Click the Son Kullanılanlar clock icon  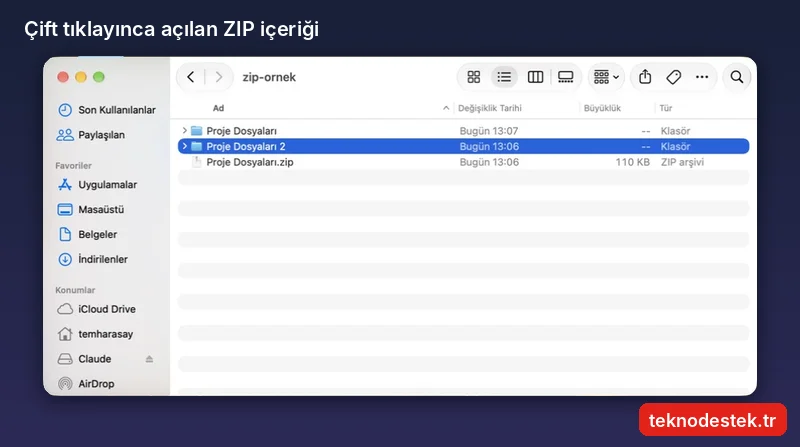(65, 110)
